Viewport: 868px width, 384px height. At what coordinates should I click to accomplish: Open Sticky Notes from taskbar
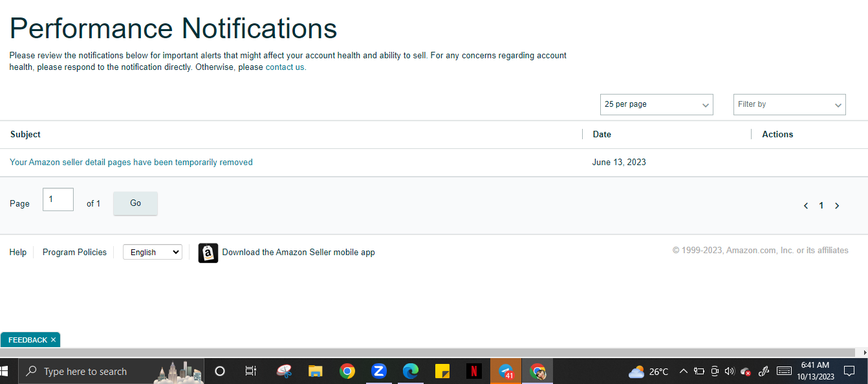pos(442,371)
